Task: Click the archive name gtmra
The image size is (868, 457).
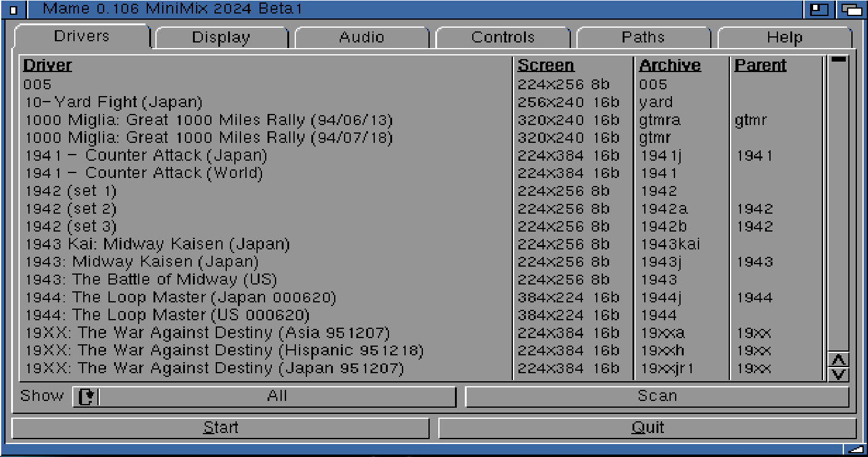Action: 660,121
